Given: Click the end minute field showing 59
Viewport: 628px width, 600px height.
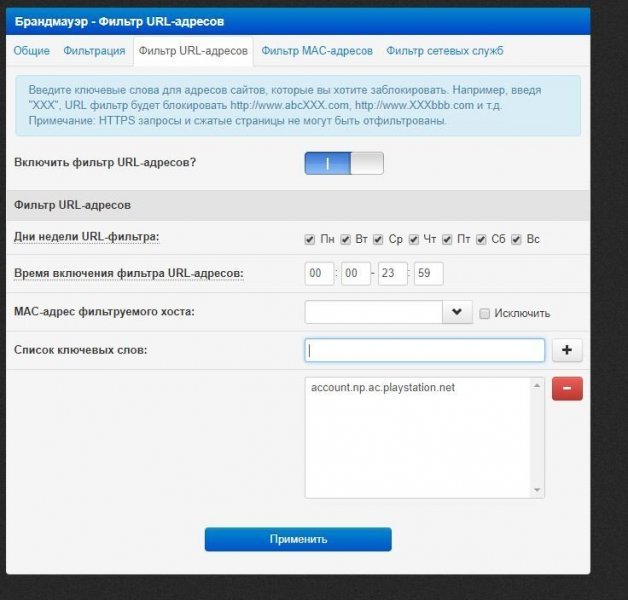Looking at the screenshot, I should pyautogui.click(x=428, y=274).
